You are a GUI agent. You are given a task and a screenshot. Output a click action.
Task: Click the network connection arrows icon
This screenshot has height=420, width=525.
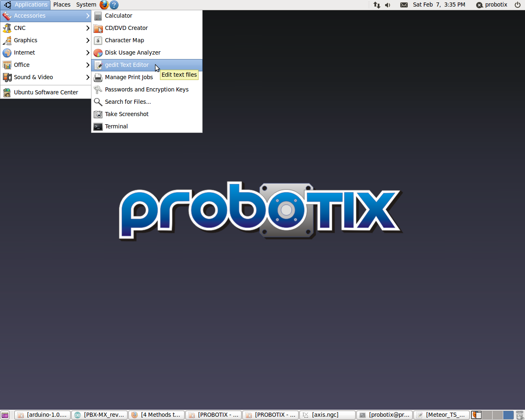tap(377, 5)
